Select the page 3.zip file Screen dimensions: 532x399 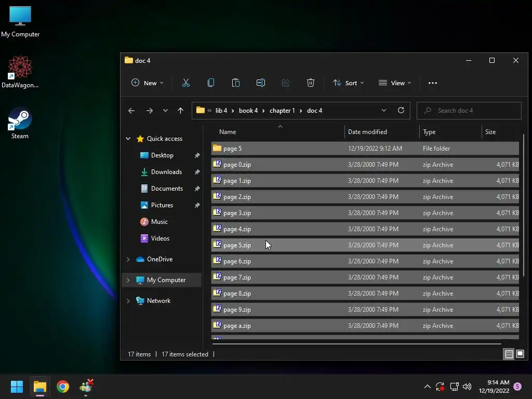tap(365, 212)
